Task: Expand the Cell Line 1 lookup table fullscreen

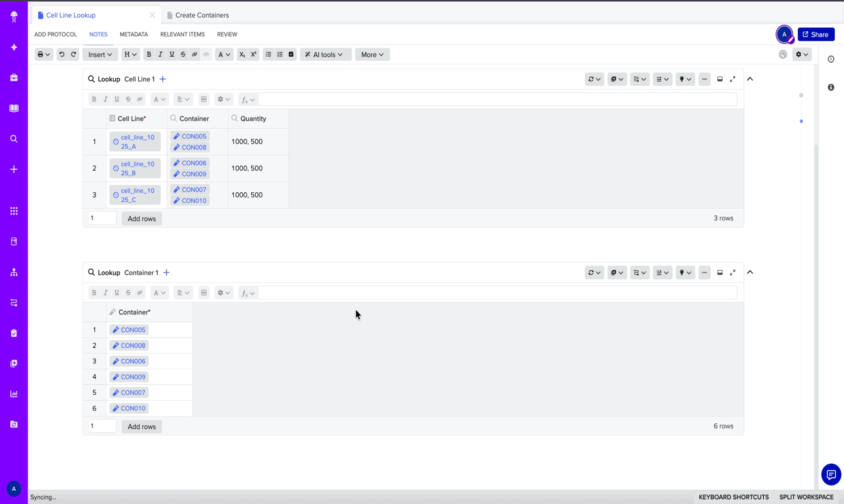Action: coord(733,79)
